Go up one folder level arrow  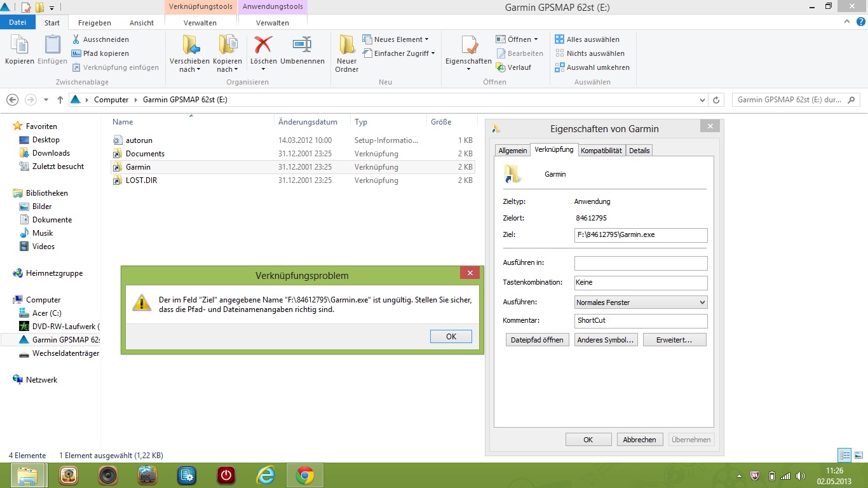(60, 100)
